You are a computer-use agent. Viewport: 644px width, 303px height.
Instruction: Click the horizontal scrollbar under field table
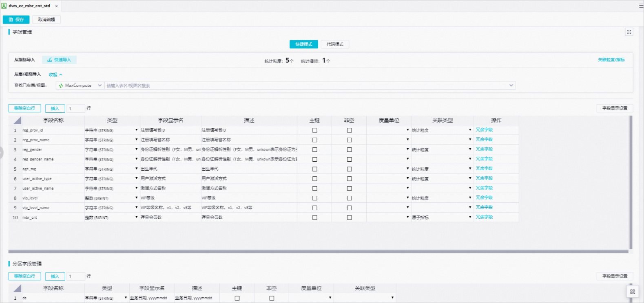pos(318,252)
